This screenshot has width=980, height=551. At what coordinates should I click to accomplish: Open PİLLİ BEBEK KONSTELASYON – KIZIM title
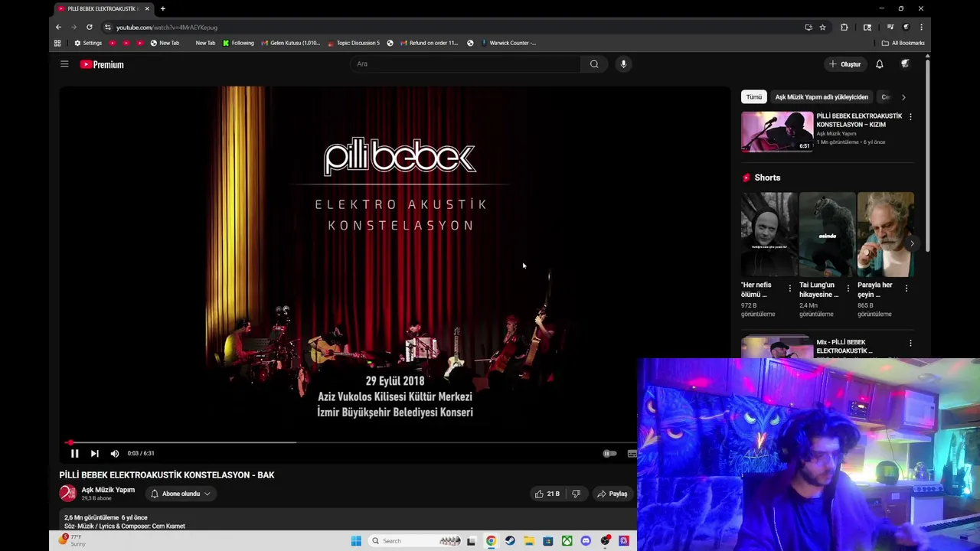pyautogui.click(x=859, y=120)
